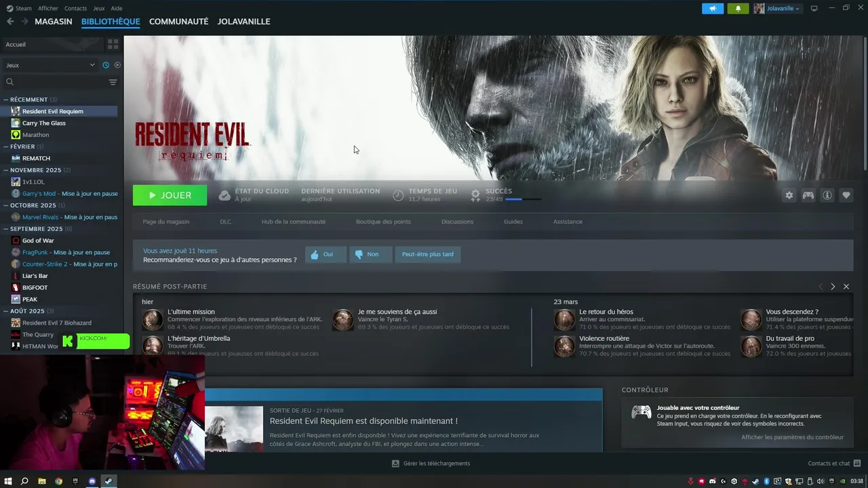
Task: Show previous post-game summary page arrow
Action: pos(821,287)
